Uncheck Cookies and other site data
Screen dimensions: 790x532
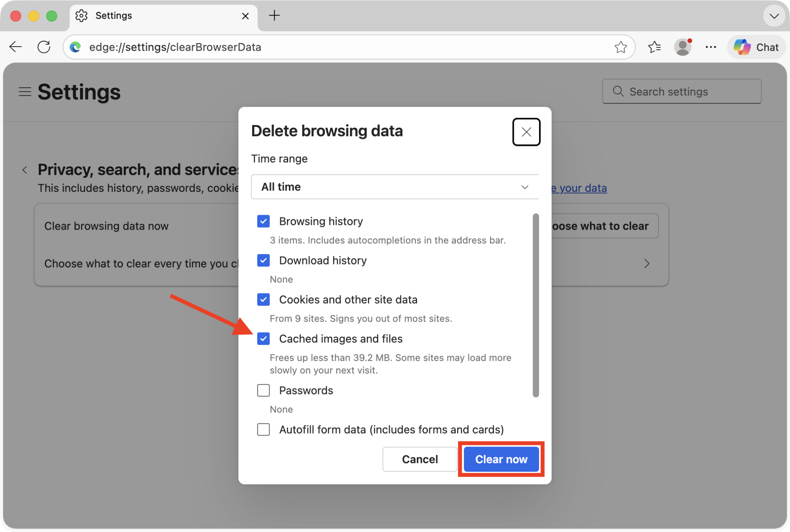coord(263,300)
